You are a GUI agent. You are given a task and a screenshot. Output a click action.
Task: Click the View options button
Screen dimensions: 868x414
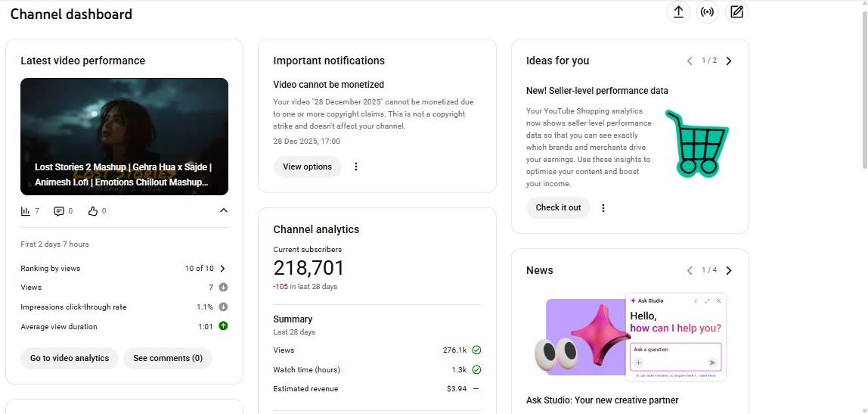click(x=307, y=167)
